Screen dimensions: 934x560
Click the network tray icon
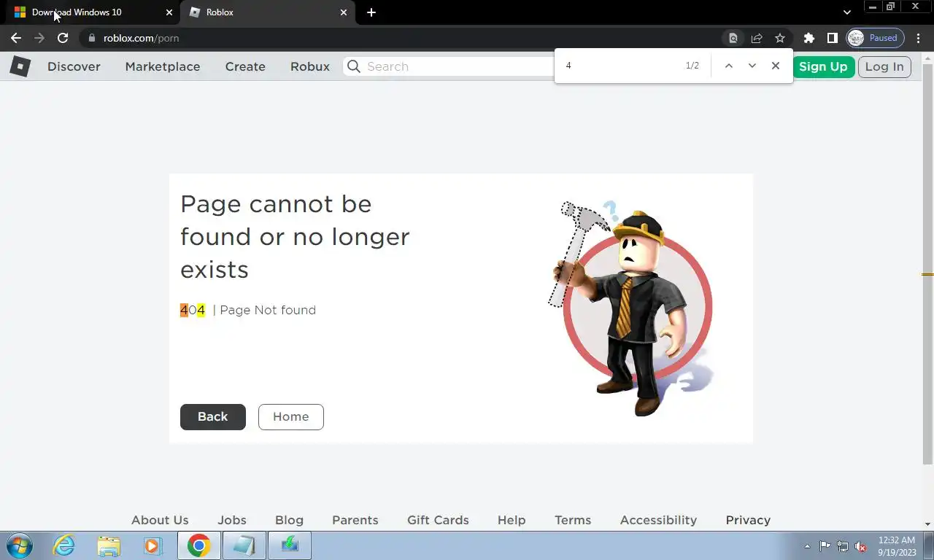point(843,546)
